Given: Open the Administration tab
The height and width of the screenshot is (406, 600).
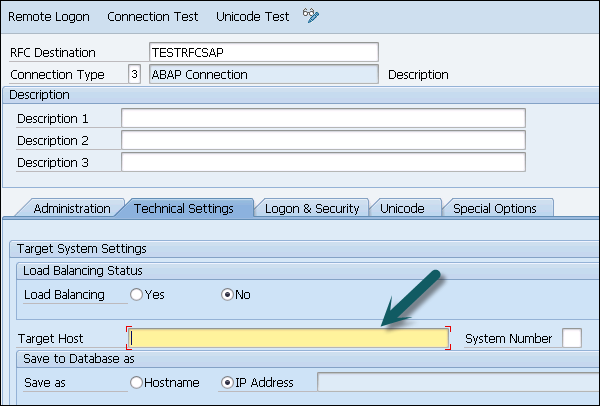Looking at the screenshot, I should click(x=71, y=208).
